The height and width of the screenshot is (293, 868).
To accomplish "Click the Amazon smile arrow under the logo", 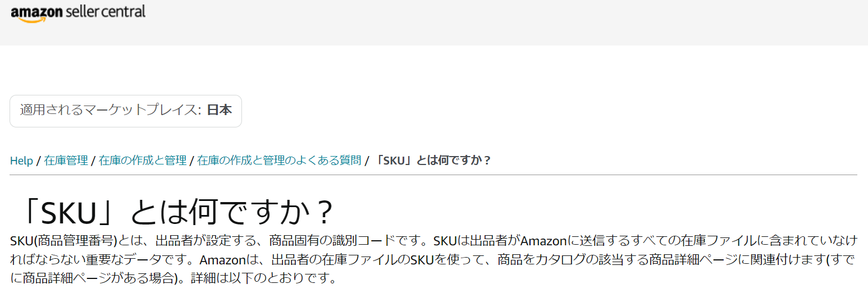I will (32, 20).
